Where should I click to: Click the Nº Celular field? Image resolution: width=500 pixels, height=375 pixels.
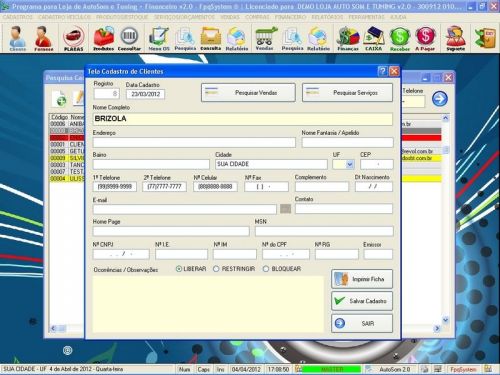pos(215,187)
